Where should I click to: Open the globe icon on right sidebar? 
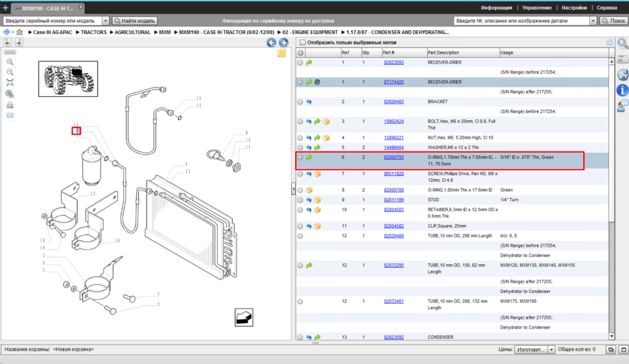[x=623, y=75]
